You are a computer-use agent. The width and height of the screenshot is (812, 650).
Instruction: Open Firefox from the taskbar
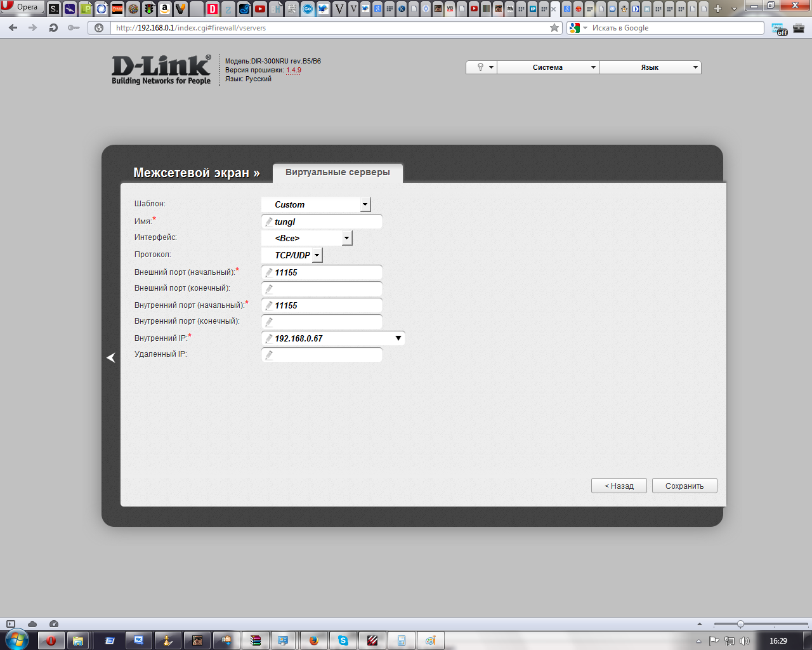[314, 640]
